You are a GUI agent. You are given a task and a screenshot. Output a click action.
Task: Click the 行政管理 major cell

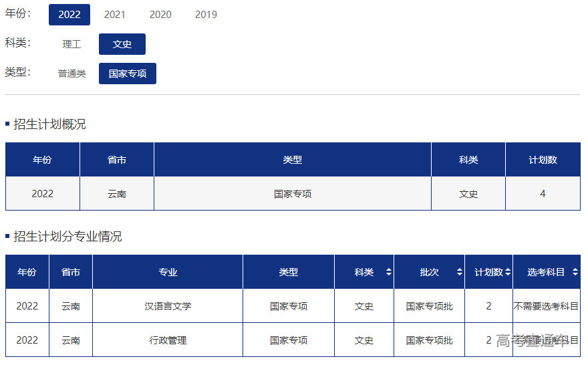168,340
